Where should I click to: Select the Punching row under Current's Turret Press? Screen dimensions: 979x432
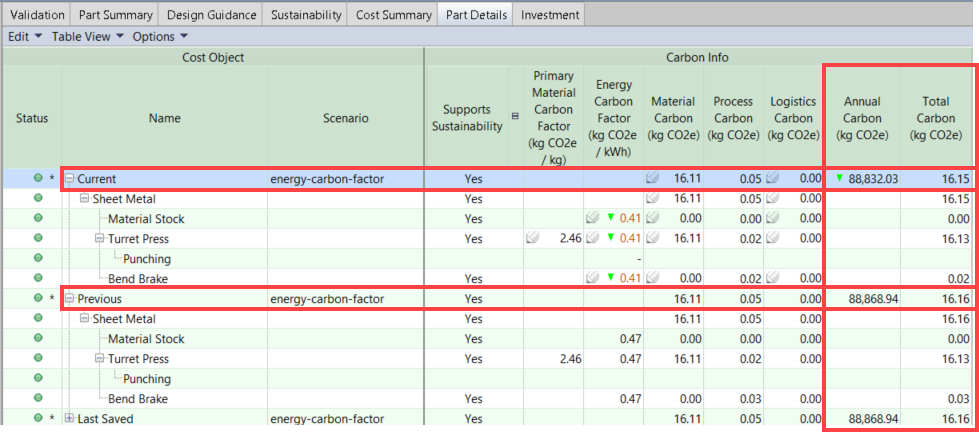(487, 258)
